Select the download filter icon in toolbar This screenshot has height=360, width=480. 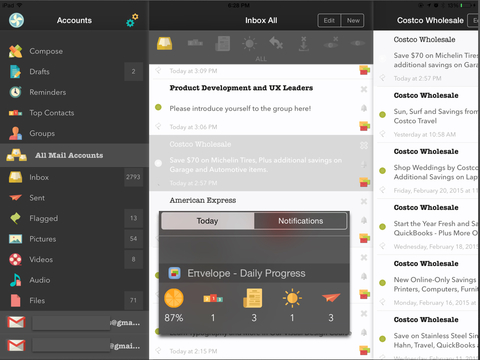click(303, 44)
